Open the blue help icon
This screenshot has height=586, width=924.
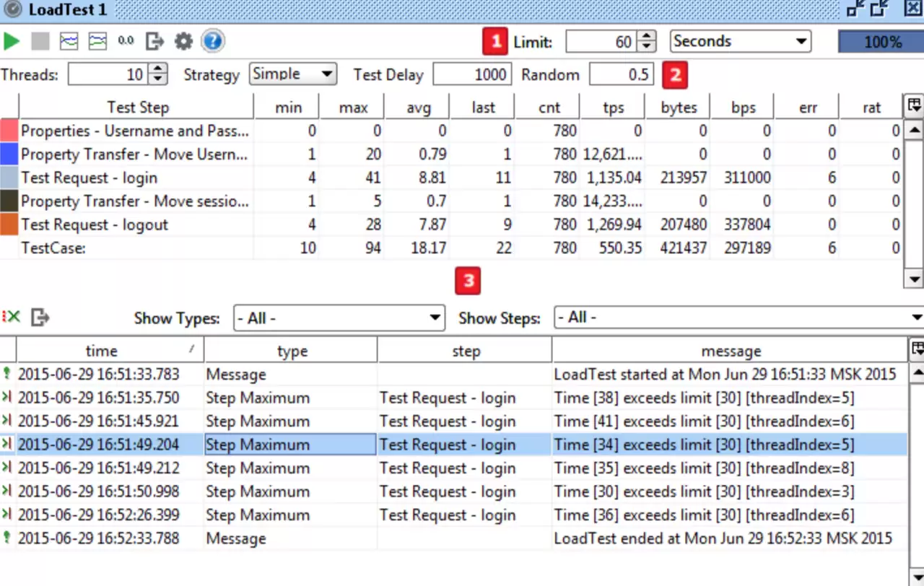click(212, 41)
